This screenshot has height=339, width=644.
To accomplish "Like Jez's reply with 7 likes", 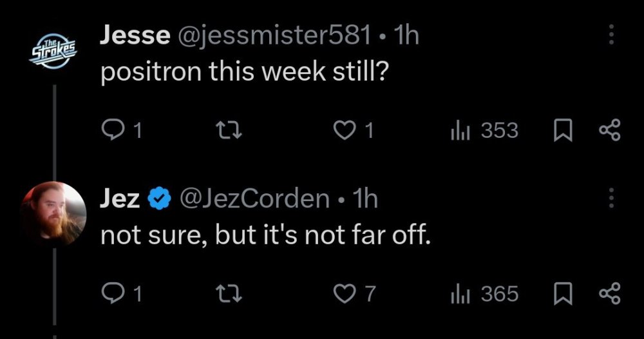I will pos(344,294).
